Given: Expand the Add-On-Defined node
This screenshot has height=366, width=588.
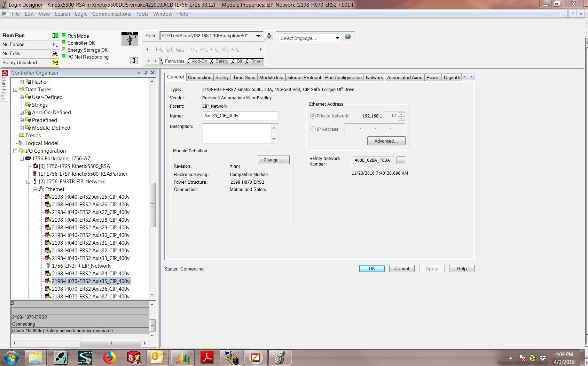Looking at the screenshot, I should click(22, 113).
